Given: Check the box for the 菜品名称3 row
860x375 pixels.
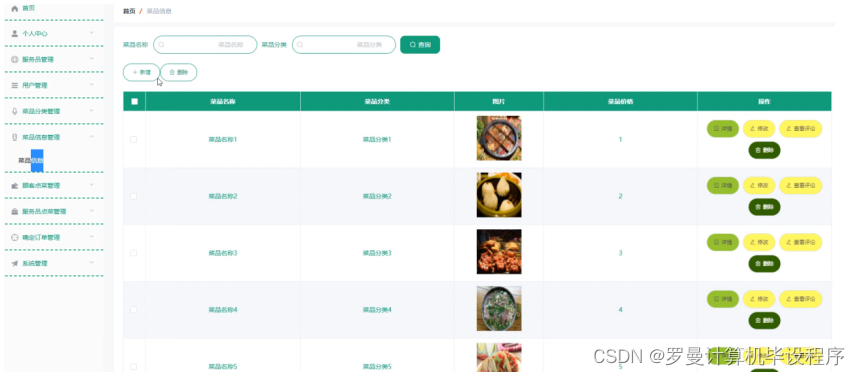Looking at the screenshot, I should click(133, 253).
